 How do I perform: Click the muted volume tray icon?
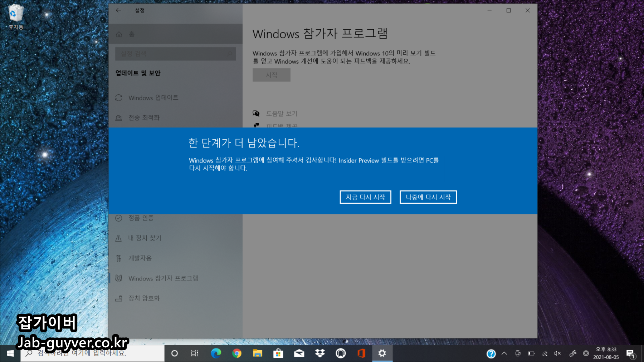557,353
